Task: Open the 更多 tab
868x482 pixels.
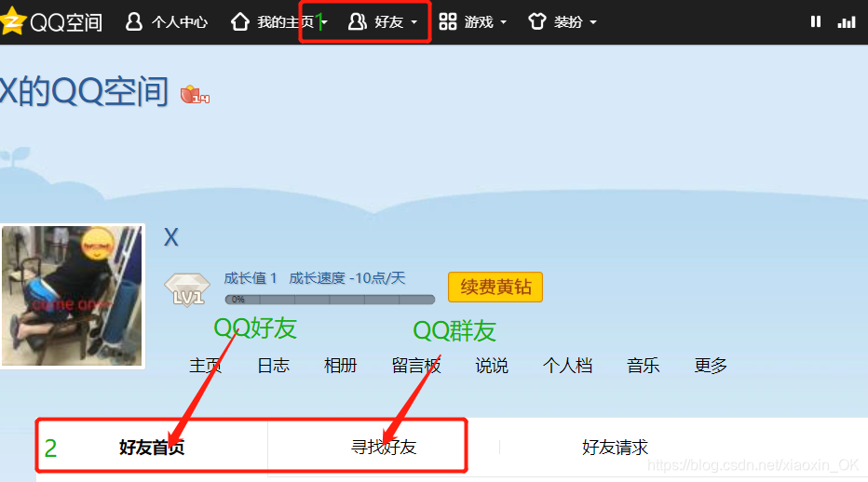Action: click(x=711, y=366)
